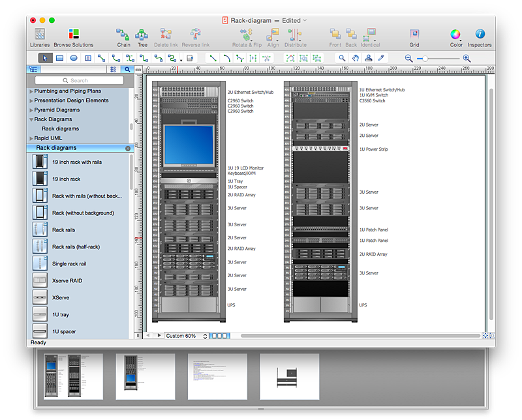Screen dimensions: 522x420
Task: Open the Libraries panel
Action: tap(39, 37)
